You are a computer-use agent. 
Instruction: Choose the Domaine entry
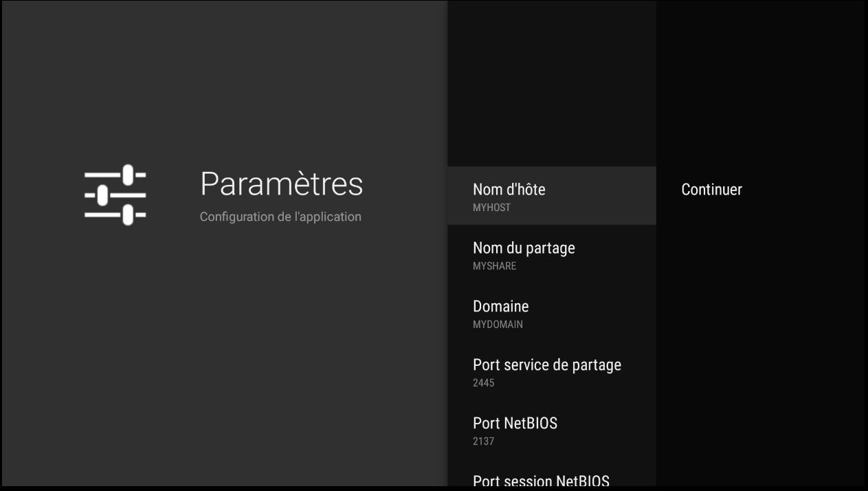pyautogui.click(x=501, y=307)
